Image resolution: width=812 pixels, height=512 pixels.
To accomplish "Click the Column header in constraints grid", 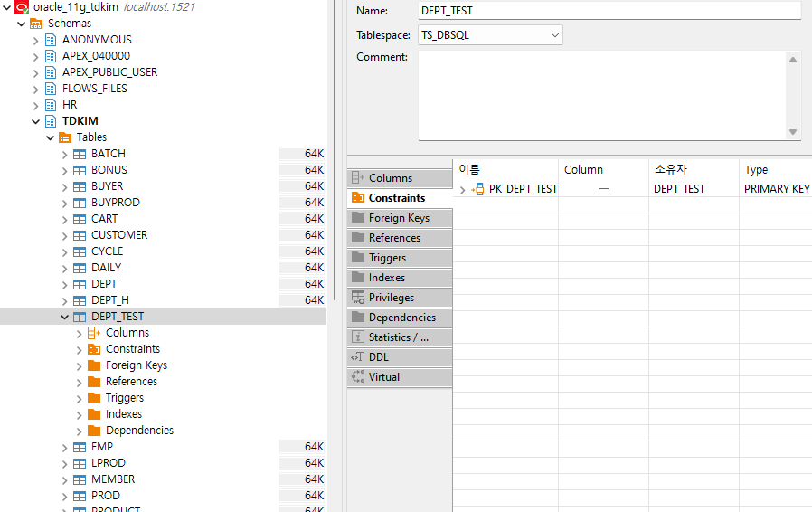I will click(603, 169).
